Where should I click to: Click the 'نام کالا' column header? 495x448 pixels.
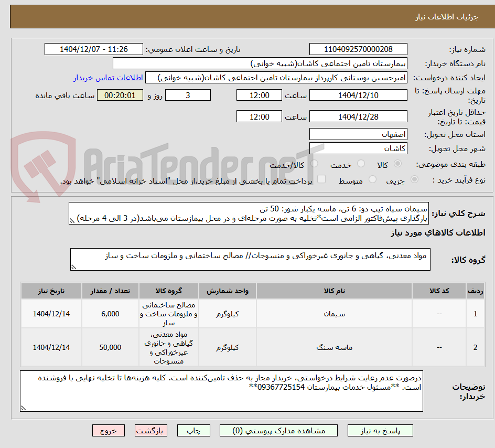point(335,291)
